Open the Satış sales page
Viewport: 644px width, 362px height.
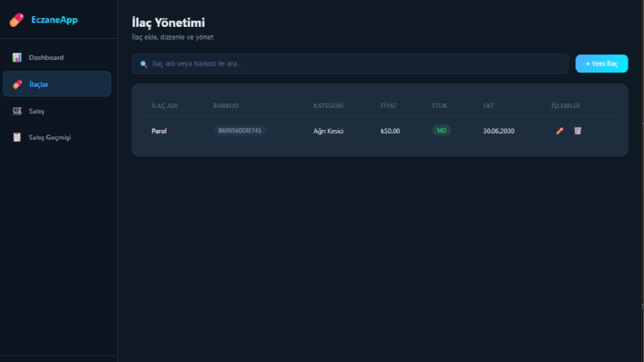[x=57, y=111]
